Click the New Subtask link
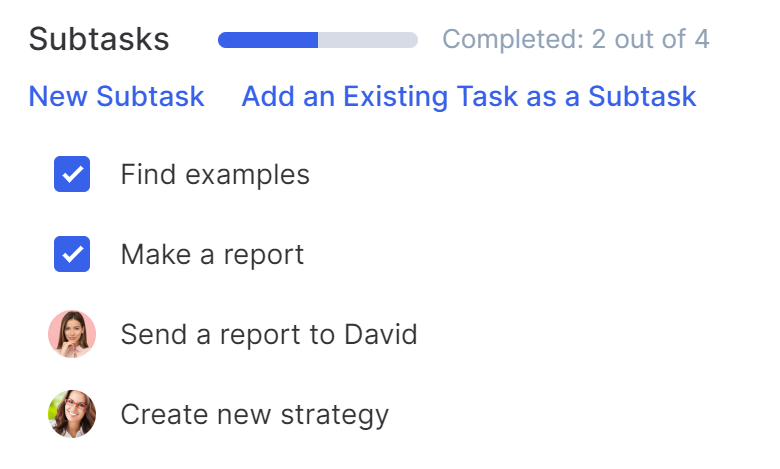Viewport: 780px width, 469px height. [116, 96]
